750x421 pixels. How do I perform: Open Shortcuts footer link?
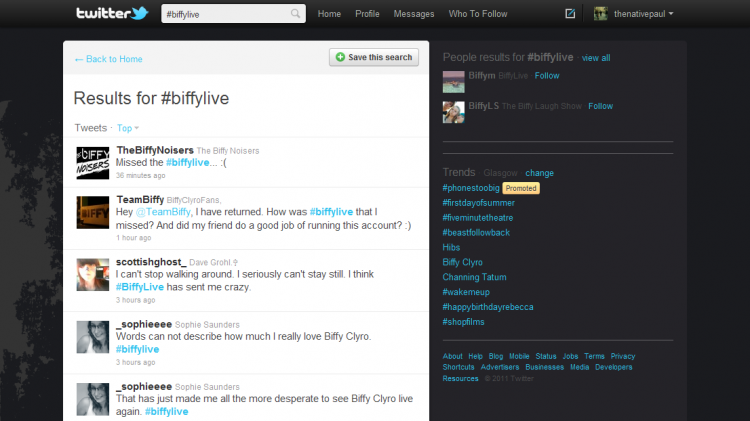[x=458, y=367]
